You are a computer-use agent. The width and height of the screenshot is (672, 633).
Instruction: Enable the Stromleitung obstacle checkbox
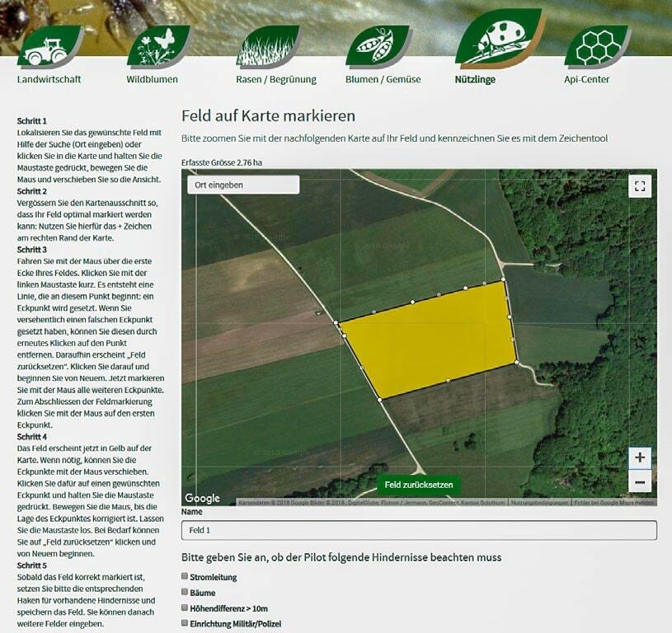pyautogui.click(x=186, y=577)
